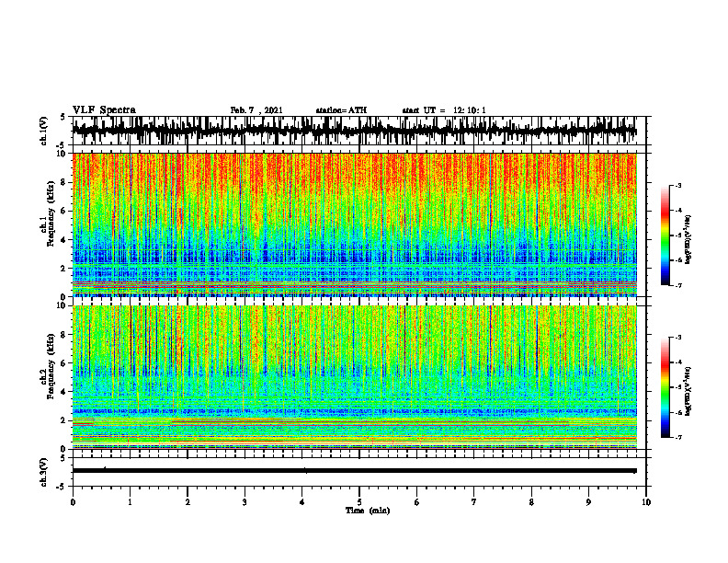Click time axis tick label "10"
The image size is (728, 563).
click(x=646, y=502)
